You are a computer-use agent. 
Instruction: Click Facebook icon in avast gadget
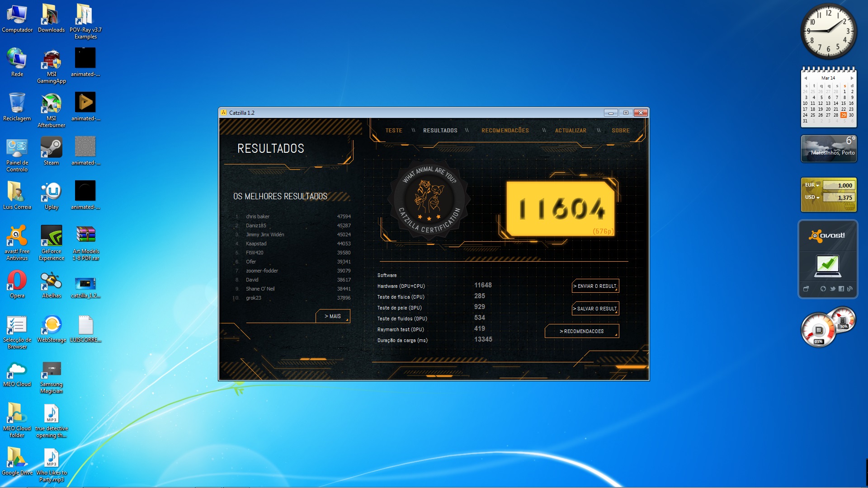point(841,289)
